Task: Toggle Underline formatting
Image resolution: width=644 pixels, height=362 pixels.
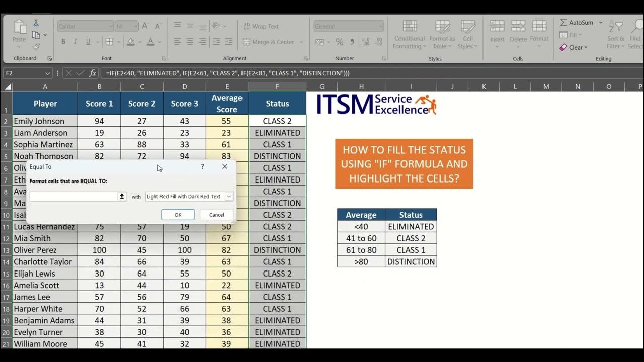Action: click(x=88, y=42)
